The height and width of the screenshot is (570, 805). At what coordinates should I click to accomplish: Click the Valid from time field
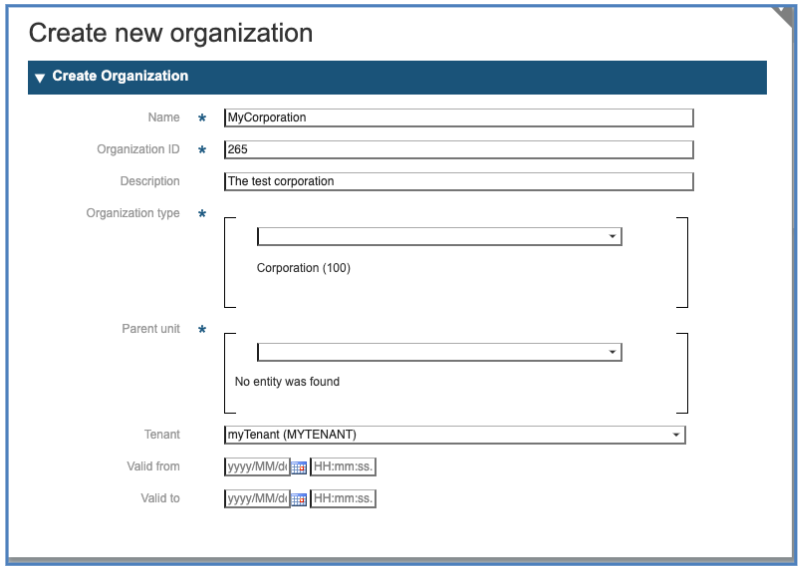pos(343,467)
